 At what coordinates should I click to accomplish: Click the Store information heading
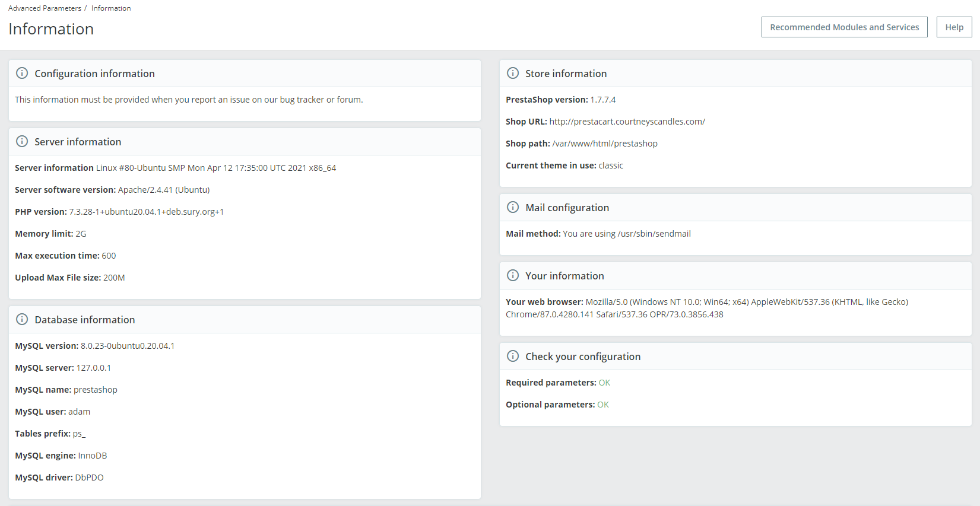[566, 74]
